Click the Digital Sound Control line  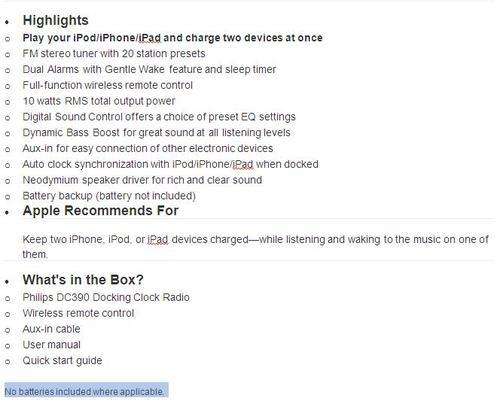(x=159, y=117)
